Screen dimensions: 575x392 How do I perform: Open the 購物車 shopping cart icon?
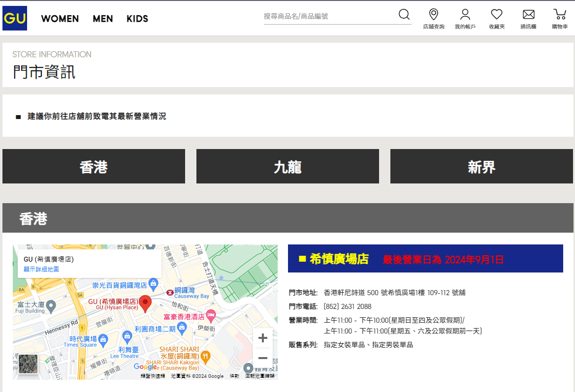click(x=560, y=14)
